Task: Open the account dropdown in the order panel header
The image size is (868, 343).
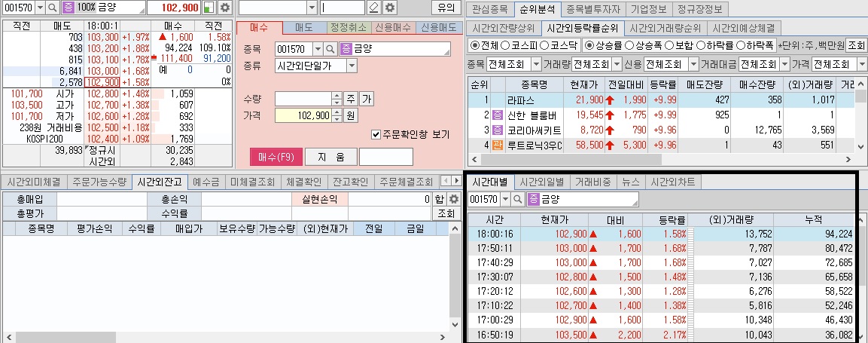Action: tap(312, 8)
